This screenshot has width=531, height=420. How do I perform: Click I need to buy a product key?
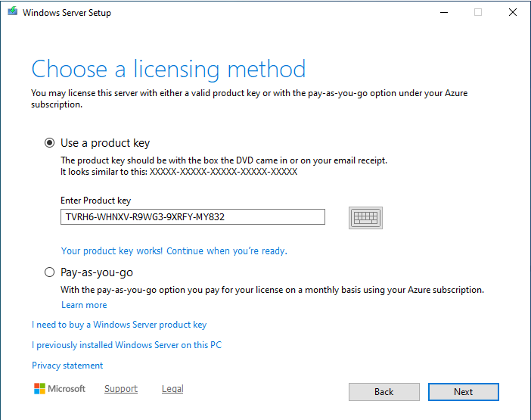(x=119, y=325)
